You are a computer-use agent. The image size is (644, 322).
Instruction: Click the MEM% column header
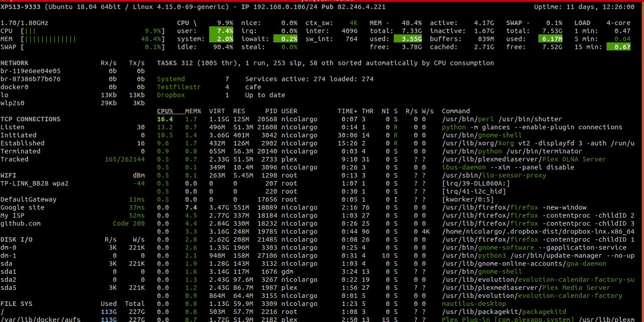[x=193, y=111]
